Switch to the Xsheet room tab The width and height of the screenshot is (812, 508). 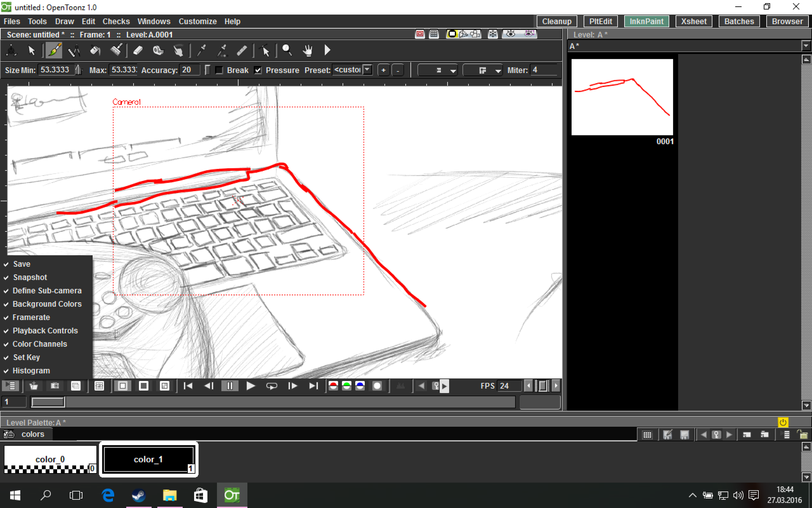pos(693,21)
